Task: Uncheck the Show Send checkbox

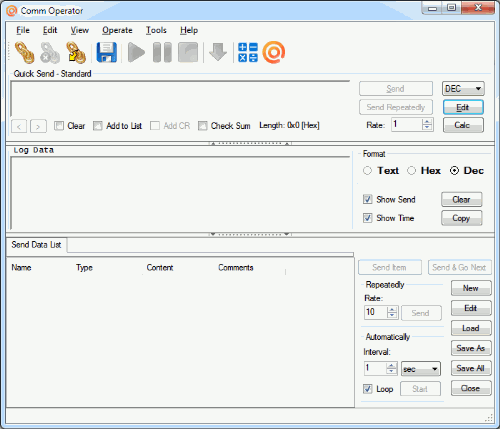Action: tap(367, 199)
